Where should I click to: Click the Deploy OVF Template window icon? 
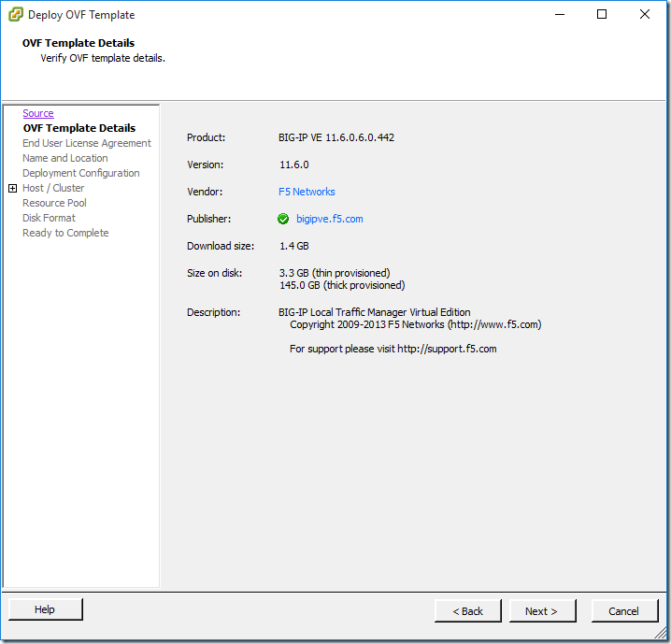(x=15, y=14)
